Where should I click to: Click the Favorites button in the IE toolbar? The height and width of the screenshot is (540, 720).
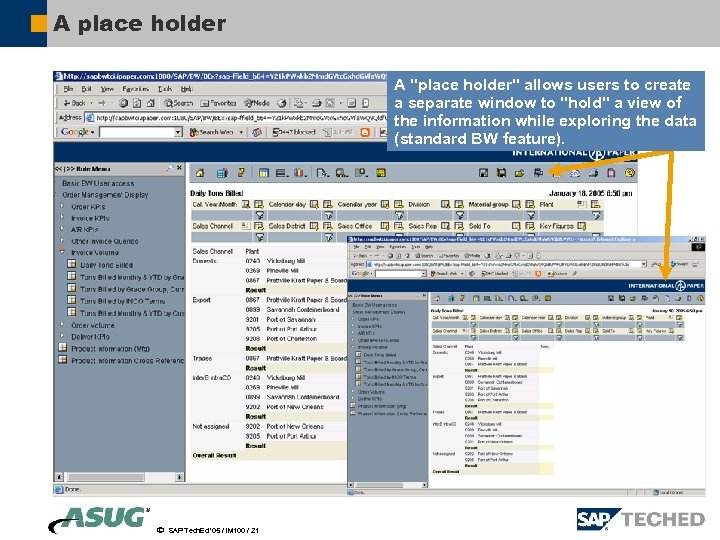pos(219,103)
